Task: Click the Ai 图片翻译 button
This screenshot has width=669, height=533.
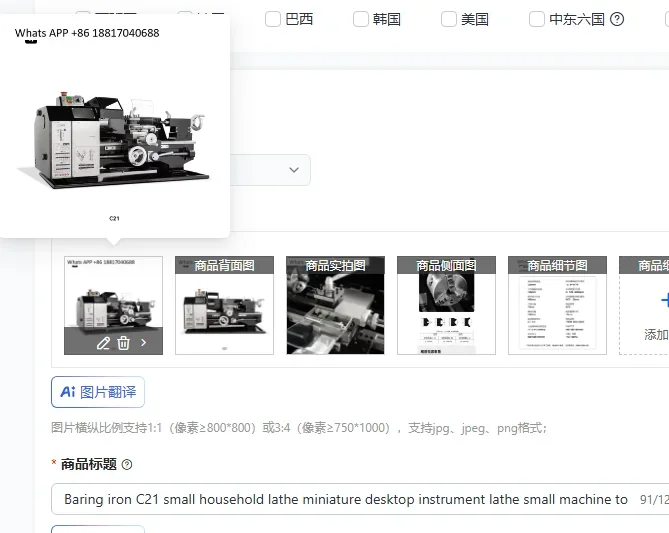Action: tap(98, 392)
